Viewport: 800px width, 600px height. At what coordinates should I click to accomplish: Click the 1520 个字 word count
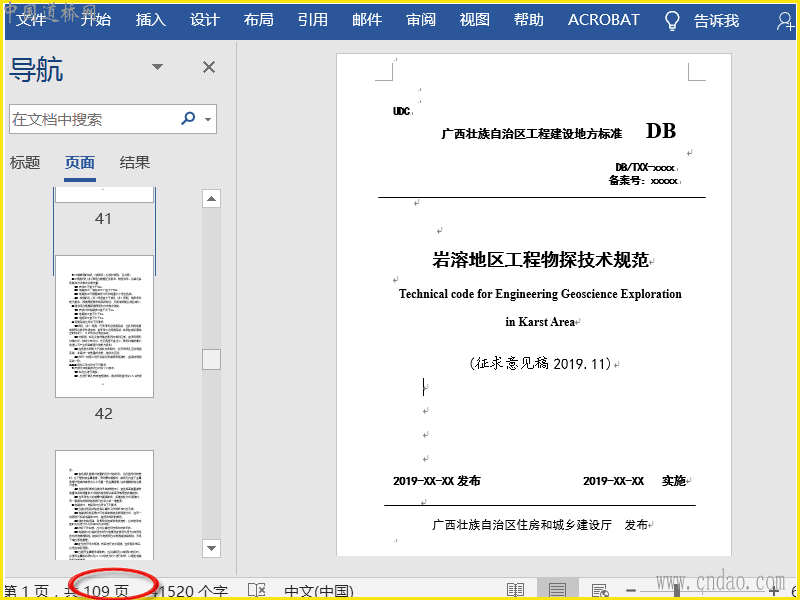[x=191, y=592]
